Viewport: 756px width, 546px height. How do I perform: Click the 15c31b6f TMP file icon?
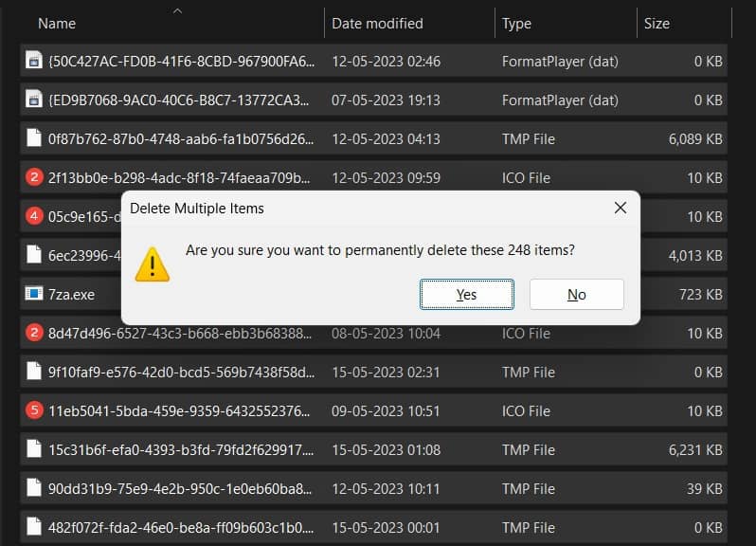34,449
